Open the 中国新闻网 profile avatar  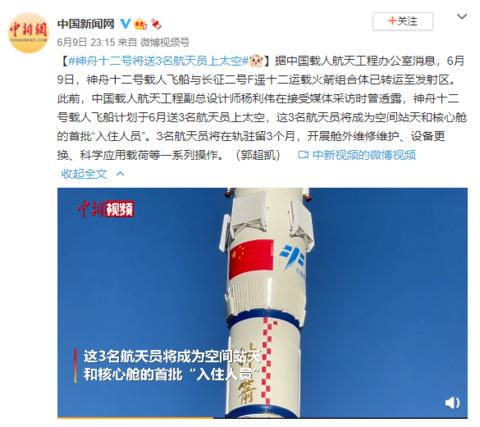click(x=28, y=32)
